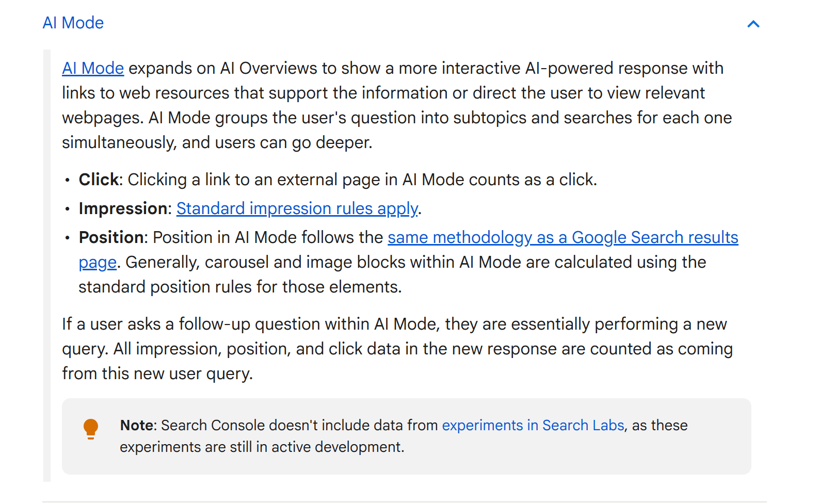The width and height of the screenshot is (819, 504).
Task: Click the underlined word page link
Action: click(98, 263)
